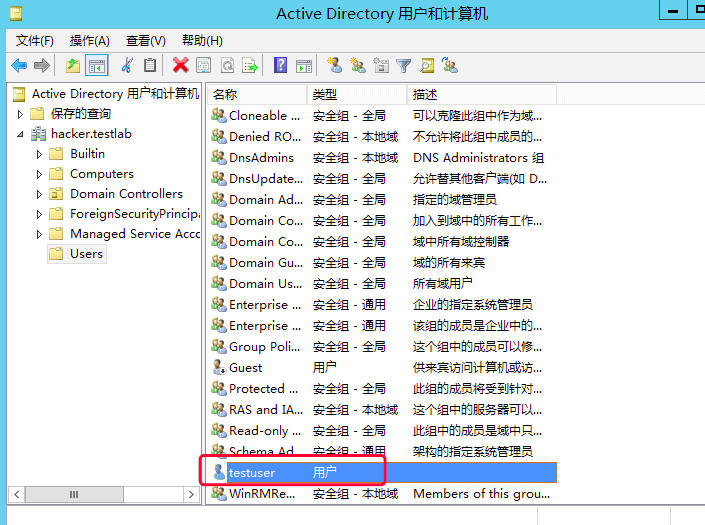Click the Guest user icon
Viewport: 705px width, 525px height.
coord(219,367)
